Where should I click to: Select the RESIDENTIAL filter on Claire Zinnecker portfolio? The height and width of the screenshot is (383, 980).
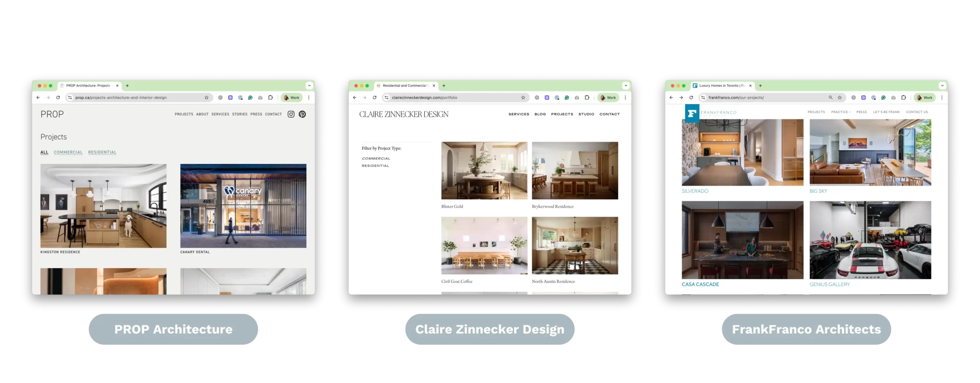pos(375,166)
